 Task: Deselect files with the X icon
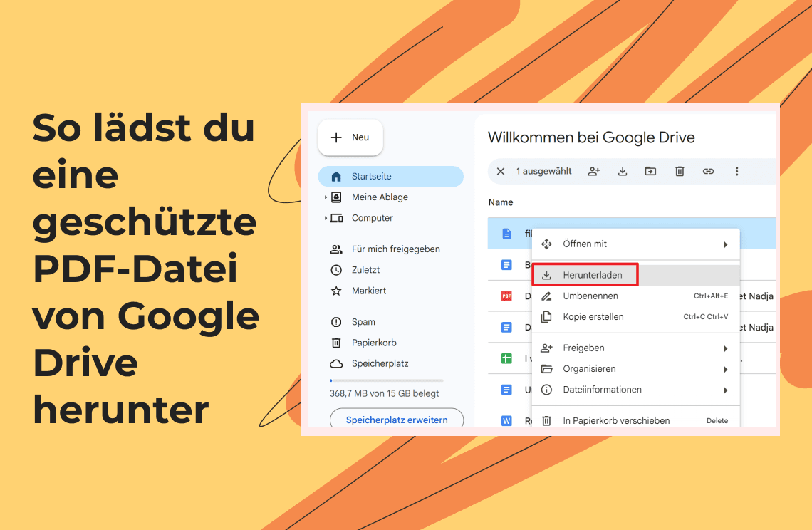click(502, 171)
